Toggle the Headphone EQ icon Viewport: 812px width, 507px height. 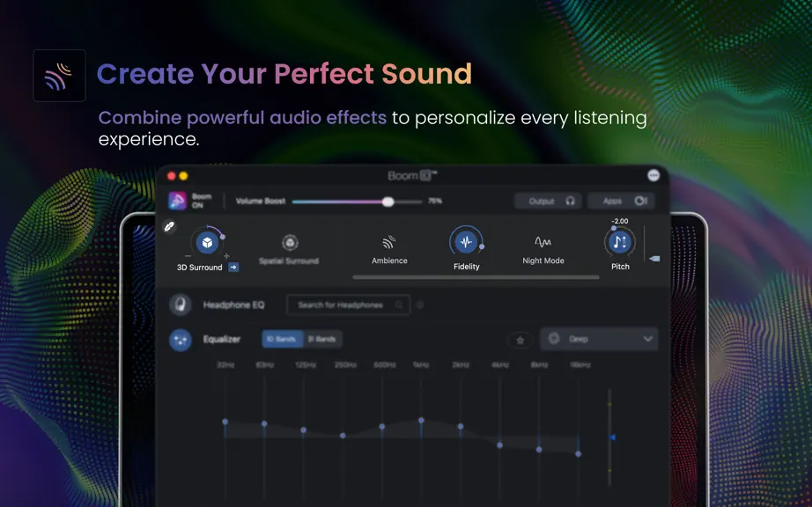tap(181, 305)
